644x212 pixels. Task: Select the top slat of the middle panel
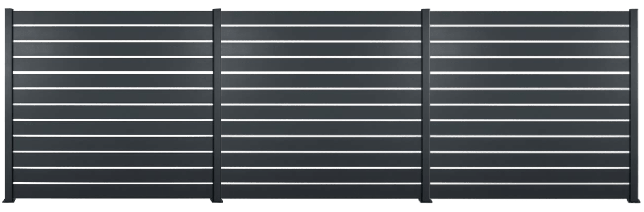click(x=321, y=18)
